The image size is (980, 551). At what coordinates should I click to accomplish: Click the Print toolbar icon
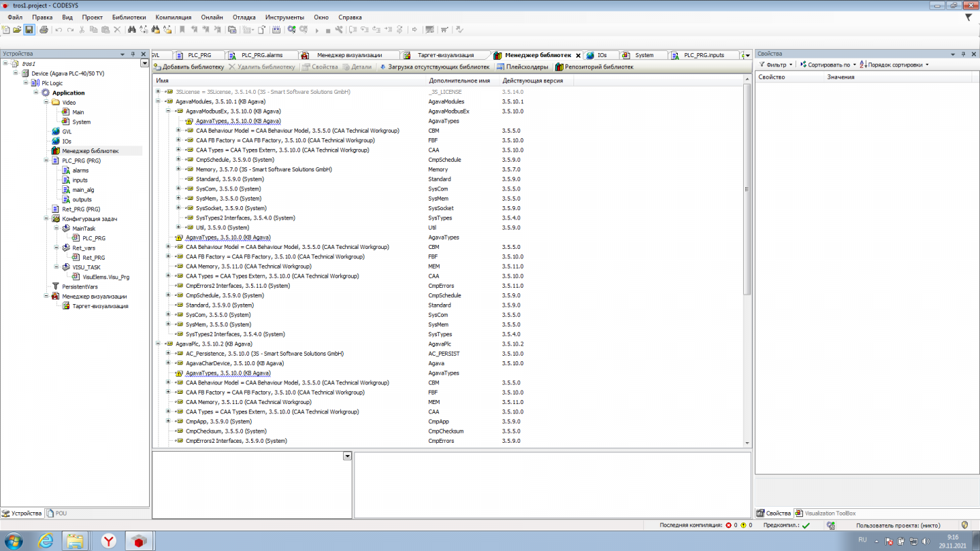pyautogui.click(x=44, y=30)
